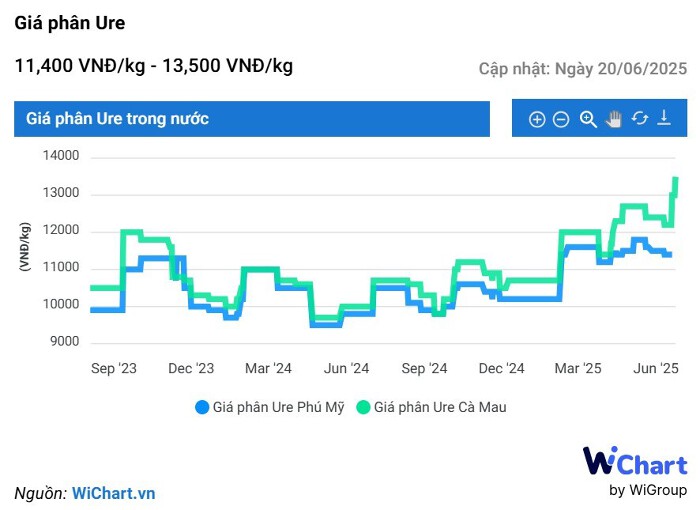The width and height of the screenshot is (700, 510).
Task: Click the Giá phân Ure trong nước header
Action: pyautogui.click(x=118, y=119)
